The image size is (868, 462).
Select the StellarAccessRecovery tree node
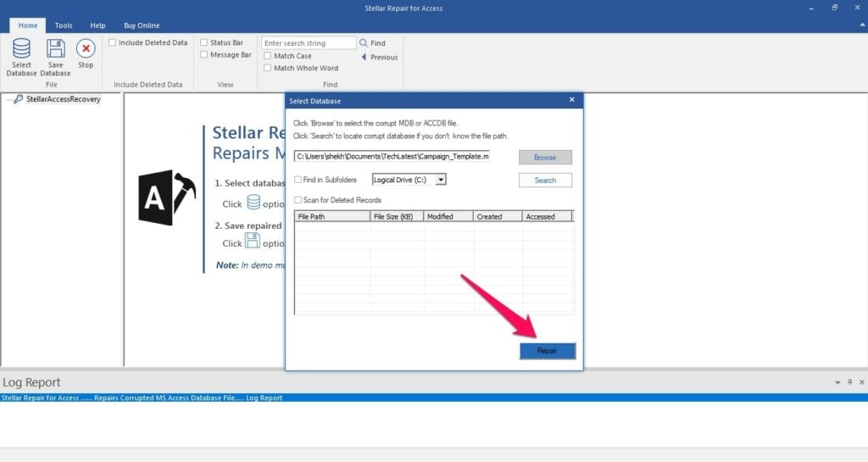tap(63, 99)
